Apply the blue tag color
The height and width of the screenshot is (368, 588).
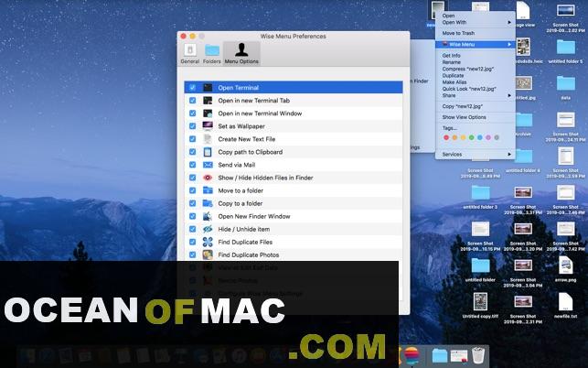(x=479, y=138)
